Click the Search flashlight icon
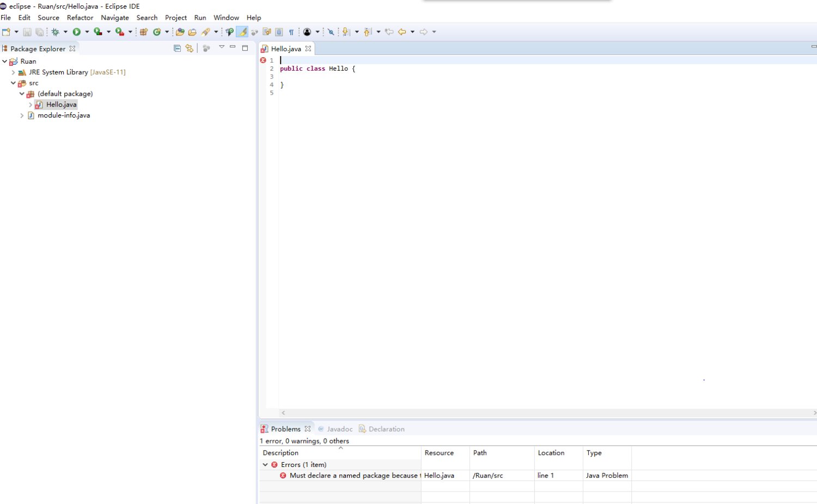 206,32
